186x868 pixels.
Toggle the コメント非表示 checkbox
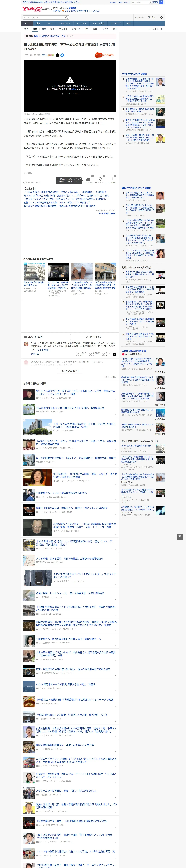pyautogui.click(x=102, y=377)
